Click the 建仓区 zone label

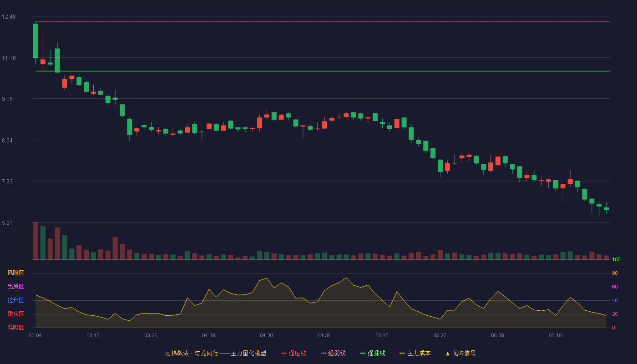[16, 314]
